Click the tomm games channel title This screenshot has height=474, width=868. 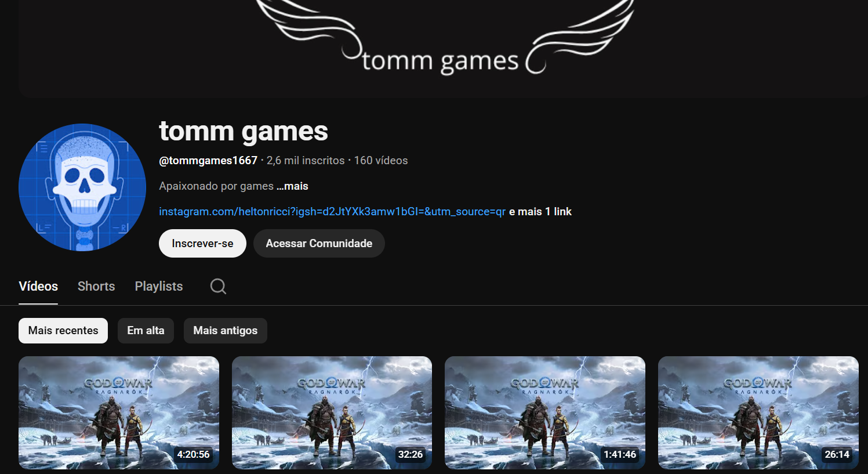[x=244, y=131]
